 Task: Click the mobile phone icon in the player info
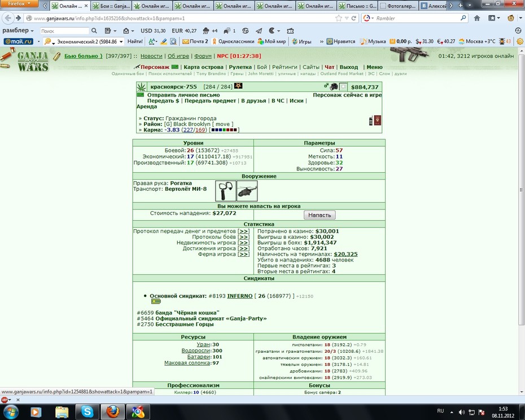point(371,121)
